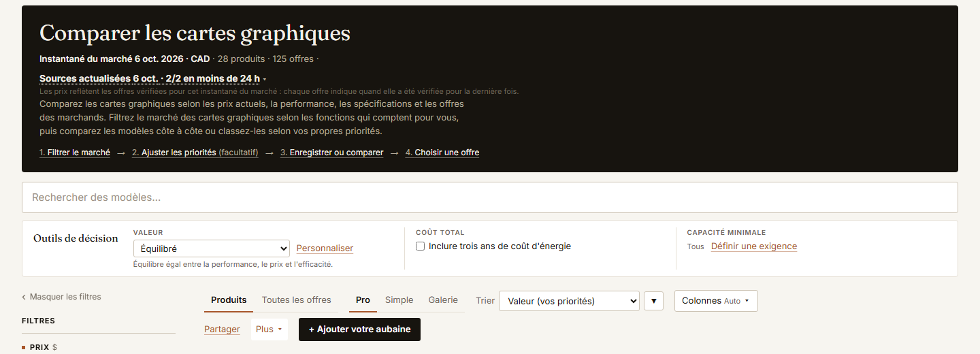Go to step 'Enregistrer ou comparer'

[332, 152]
